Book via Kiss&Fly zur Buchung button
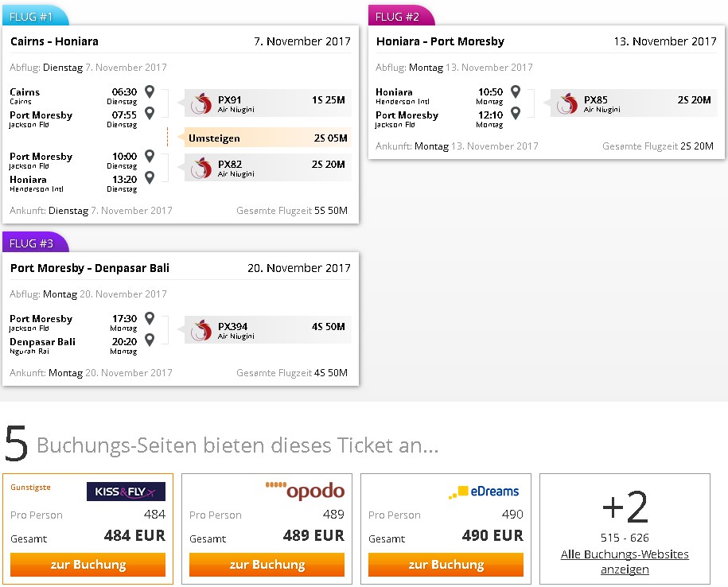728x587 pixels. (x=88, y=564)
